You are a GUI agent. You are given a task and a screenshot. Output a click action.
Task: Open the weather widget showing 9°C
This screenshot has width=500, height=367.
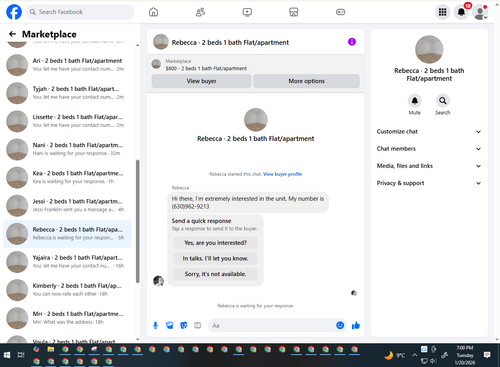[x=395, y=355]
